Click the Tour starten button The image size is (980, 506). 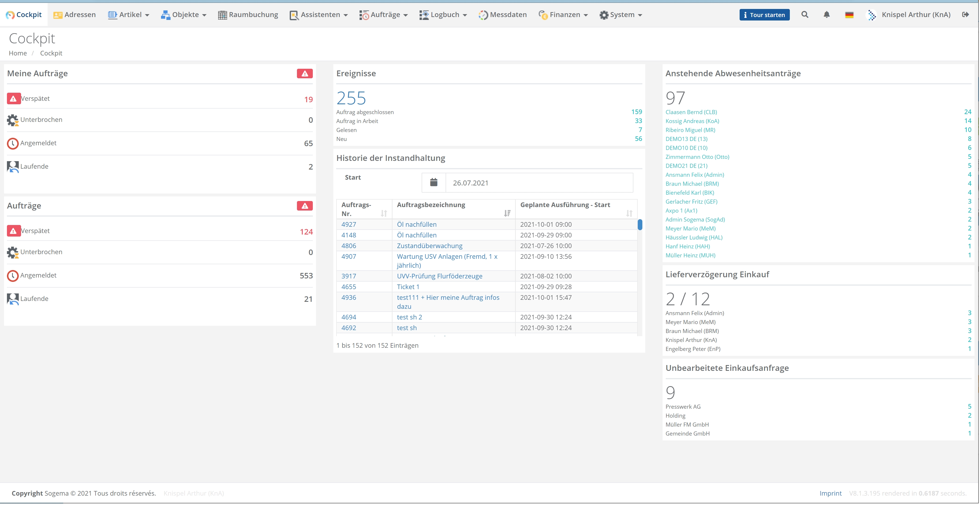764,15
